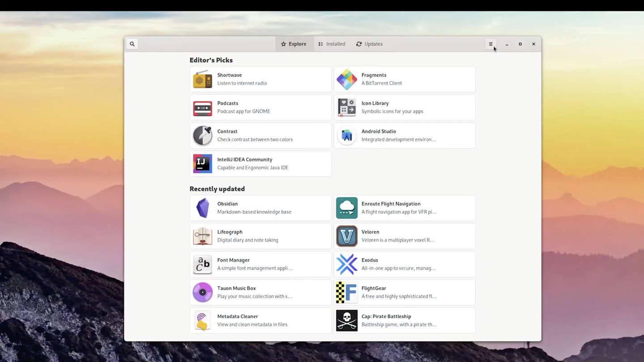The width and height of the screenshot is (644, 362).
Task: Select the Contrast app title
Action: pos(227,131)
